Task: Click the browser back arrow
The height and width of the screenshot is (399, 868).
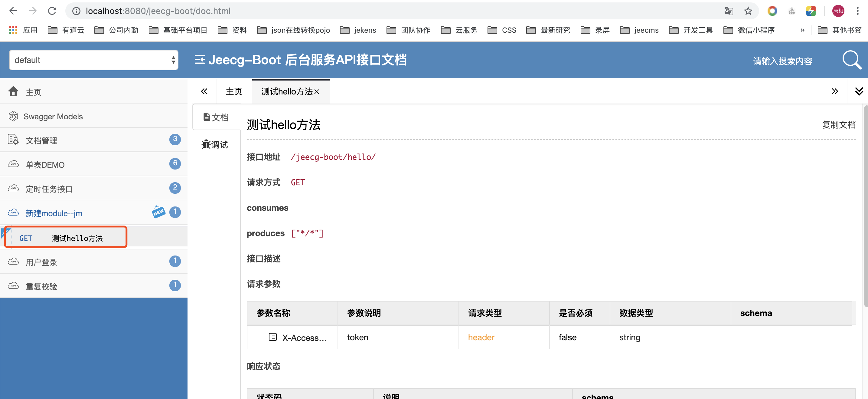Action: tap(13, 11)
